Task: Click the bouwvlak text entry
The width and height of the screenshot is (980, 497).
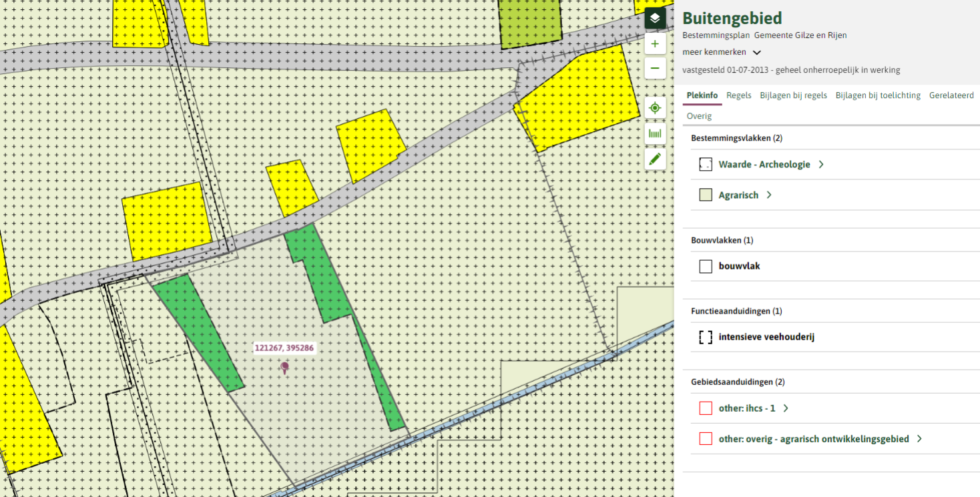Action: [x=739, y=266]
